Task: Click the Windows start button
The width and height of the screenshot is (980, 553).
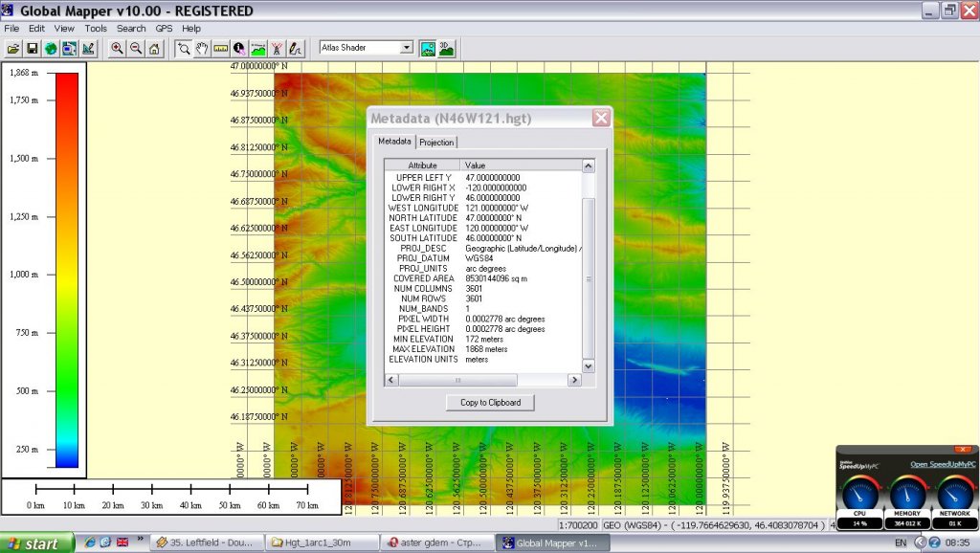Action: (x=34, y=543)
